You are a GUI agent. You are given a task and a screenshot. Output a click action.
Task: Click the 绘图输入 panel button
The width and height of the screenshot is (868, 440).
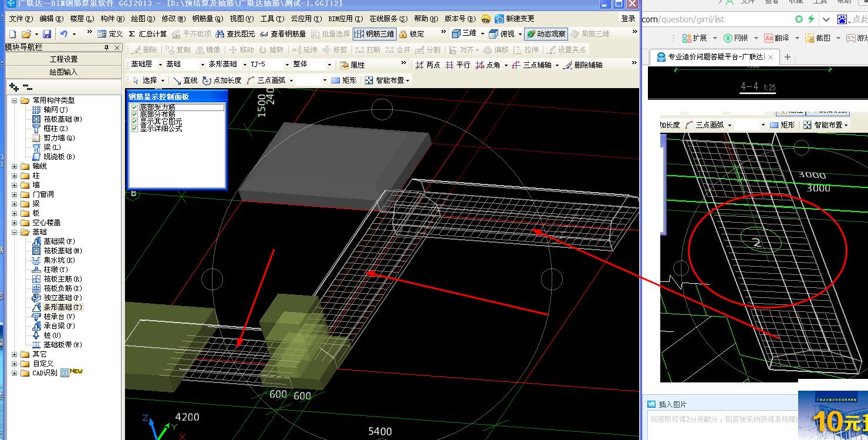pyautogui.click(x=63, y=72)
